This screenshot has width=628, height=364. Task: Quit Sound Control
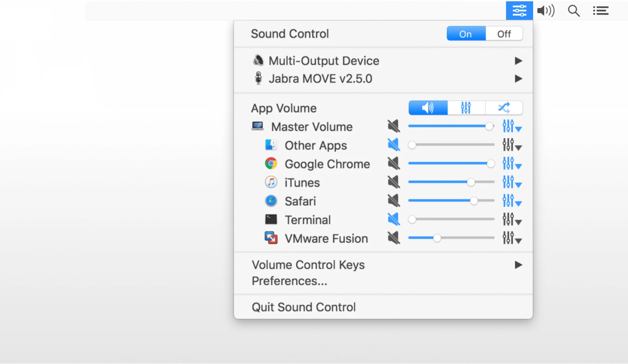pyautogui.click(x=304, y=307)
